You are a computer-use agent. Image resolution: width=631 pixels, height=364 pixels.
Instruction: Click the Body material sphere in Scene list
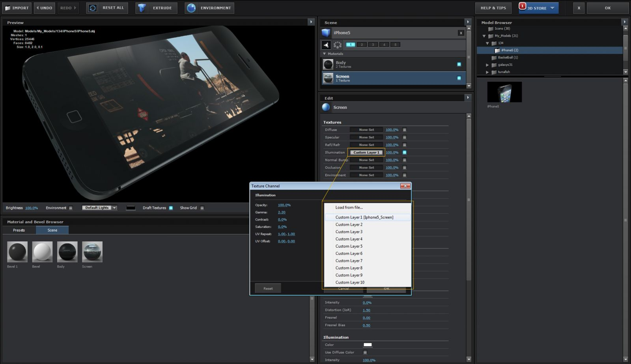pos(328,64)
